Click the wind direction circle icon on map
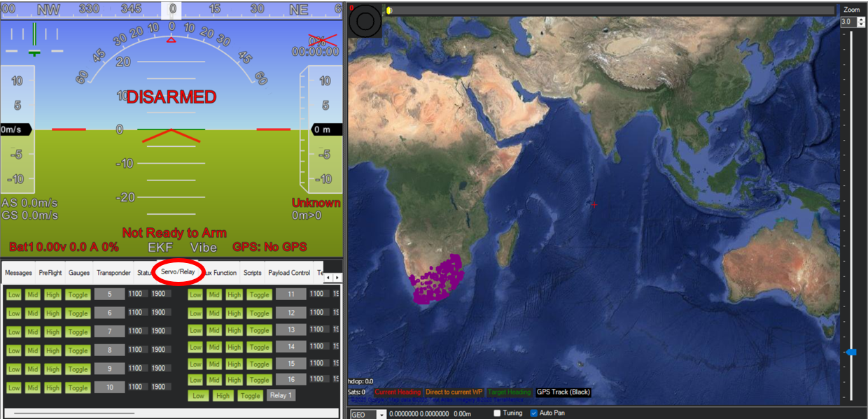 365,21
